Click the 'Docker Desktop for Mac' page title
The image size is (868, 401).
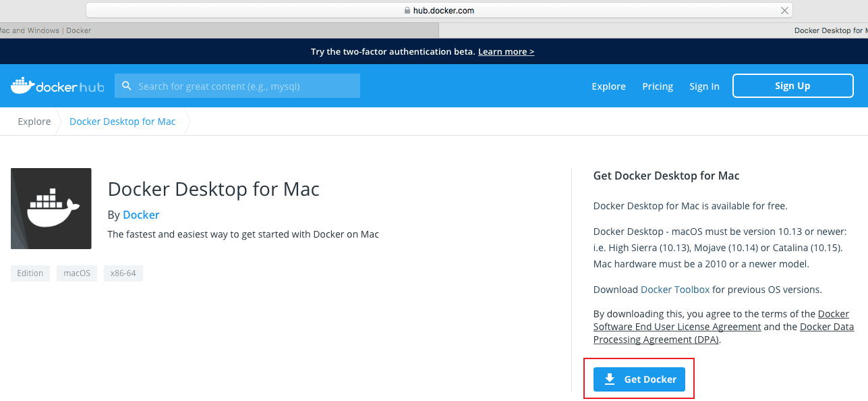[x=214, y=189]
